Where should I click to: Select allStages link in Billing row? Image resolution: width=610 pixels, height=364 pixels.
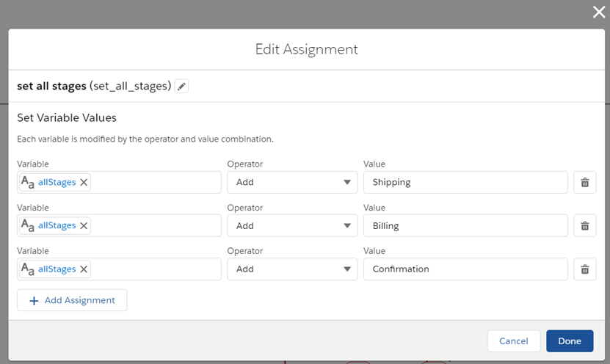coord(57,225)
